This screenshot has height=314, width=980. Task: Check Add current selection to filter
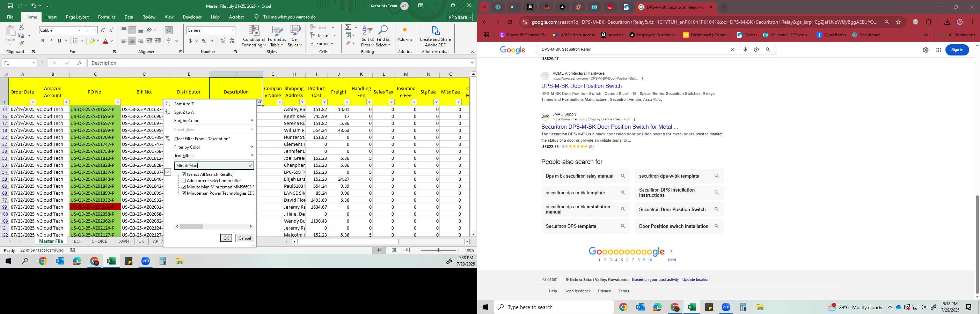click(x=184, y=181)
